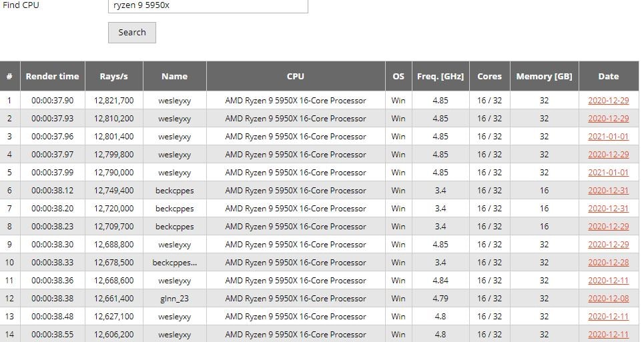
Task: Click the Date column header
Action: tap(609, 76)
